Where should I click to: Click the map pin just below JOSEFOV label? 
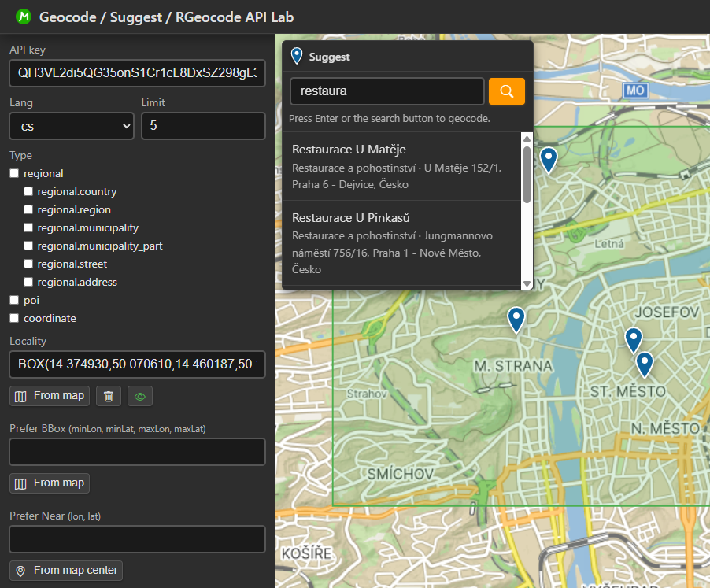coord(634,340)
